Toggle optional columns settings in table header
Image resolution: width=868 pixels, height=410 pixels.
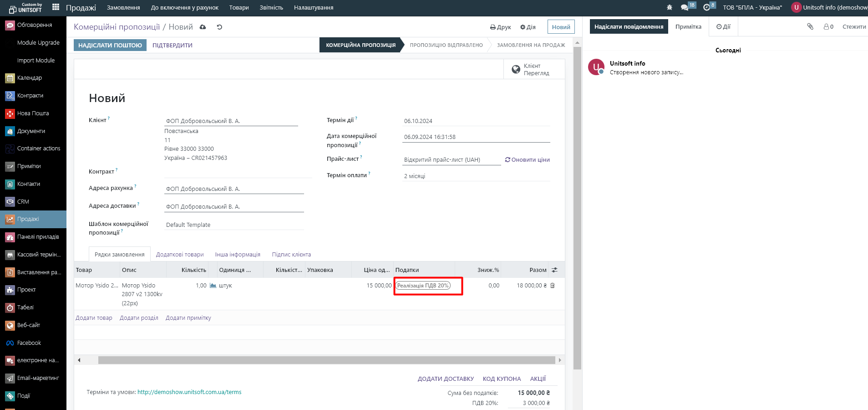click(x=554, y=270)
